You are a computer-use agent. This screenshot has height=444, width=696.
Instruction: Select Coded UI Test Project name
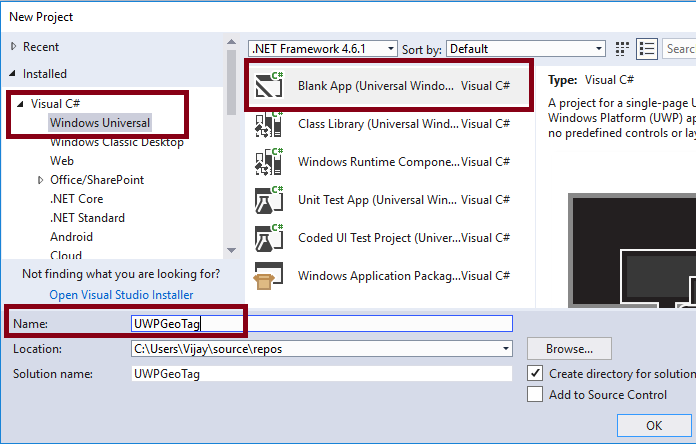[x=380, y=238]
